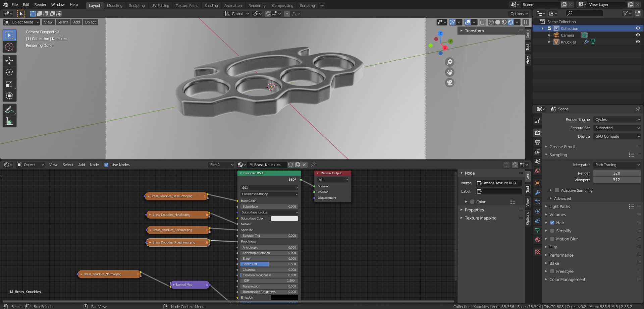Select the Annotate tool

pos(9,110)
